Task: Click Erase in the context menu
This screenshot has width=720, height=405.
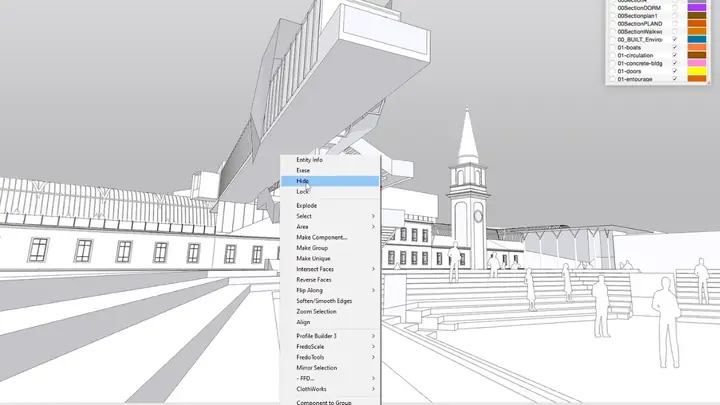Action: point(330,170)
